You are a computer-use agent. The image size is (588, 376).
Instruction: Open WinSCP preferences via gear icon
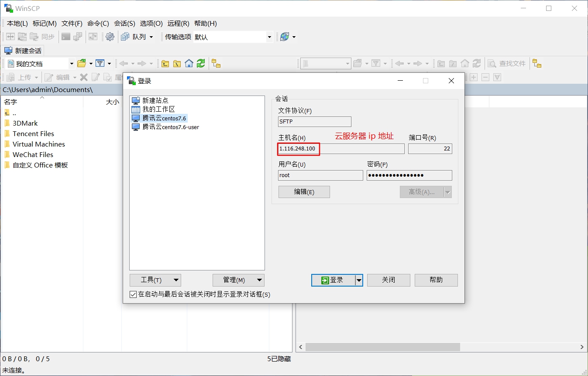[110, 37]
